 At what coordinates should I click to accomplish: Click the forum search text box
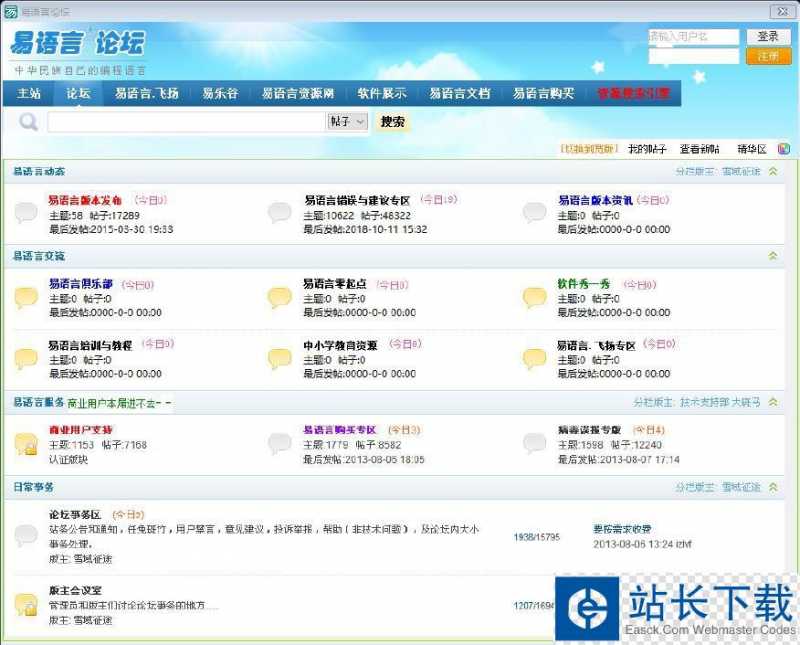click(186, 121)
